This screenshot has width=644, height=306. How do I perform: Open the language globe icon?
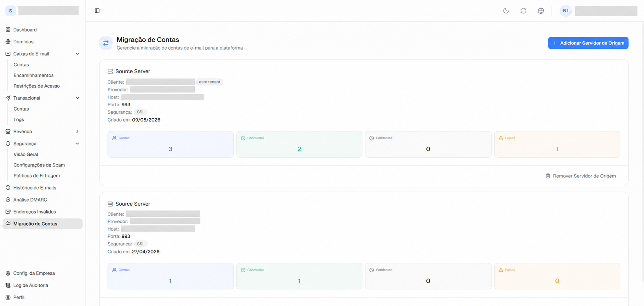pos(541,11)
